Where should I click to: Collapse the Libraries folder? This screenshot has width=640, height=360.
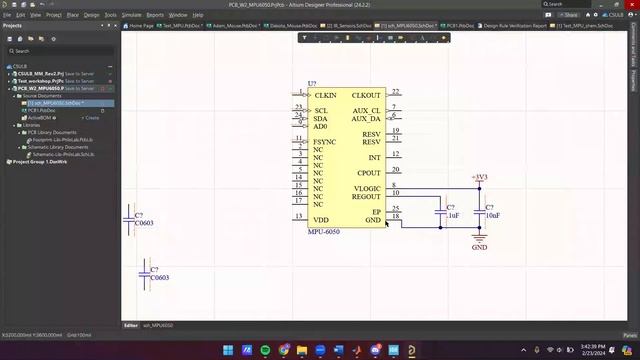point(14,125)
